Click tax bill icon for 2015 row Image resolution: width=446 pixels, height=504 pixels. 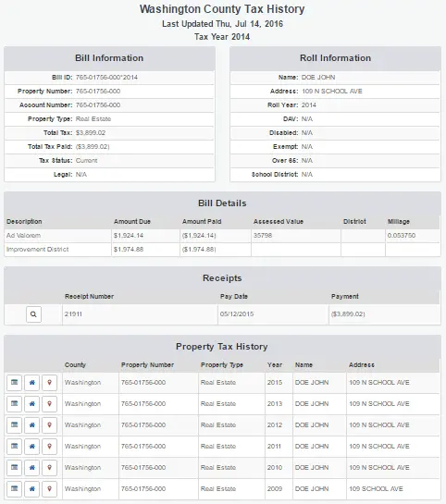click(14, 383)
